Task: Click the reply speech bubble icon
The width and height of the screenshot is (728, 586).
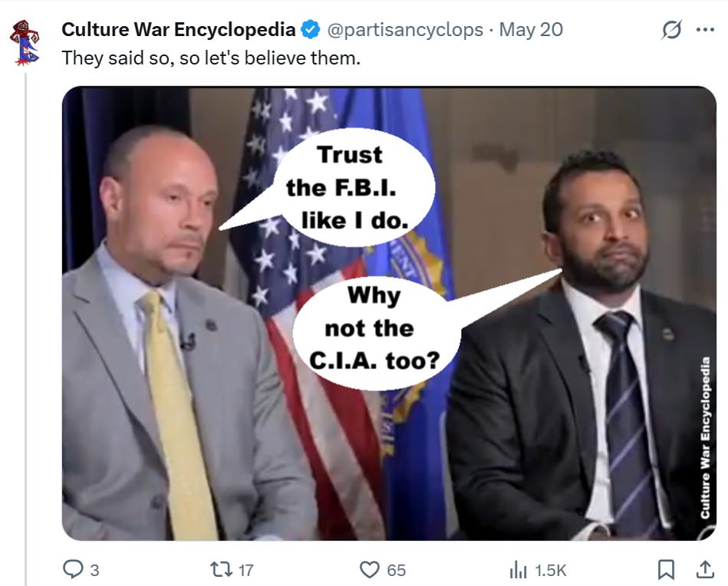Action: pos(73,569)
